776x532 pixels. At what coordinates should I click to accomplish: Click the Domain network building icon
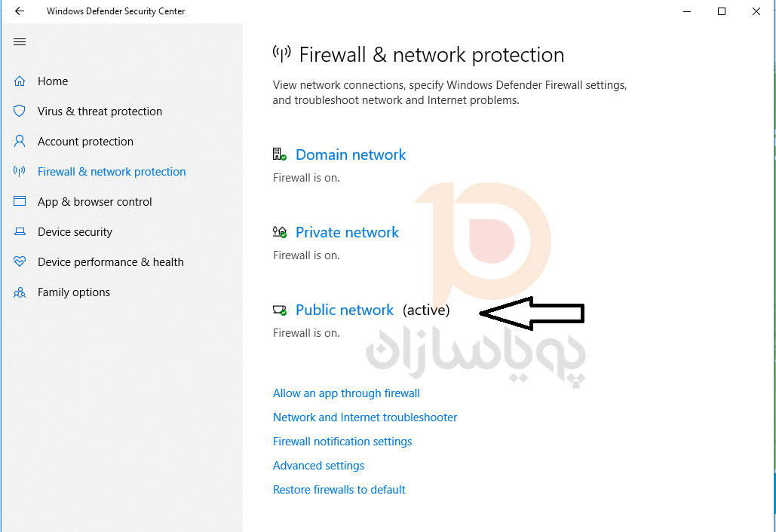[280, 154]
